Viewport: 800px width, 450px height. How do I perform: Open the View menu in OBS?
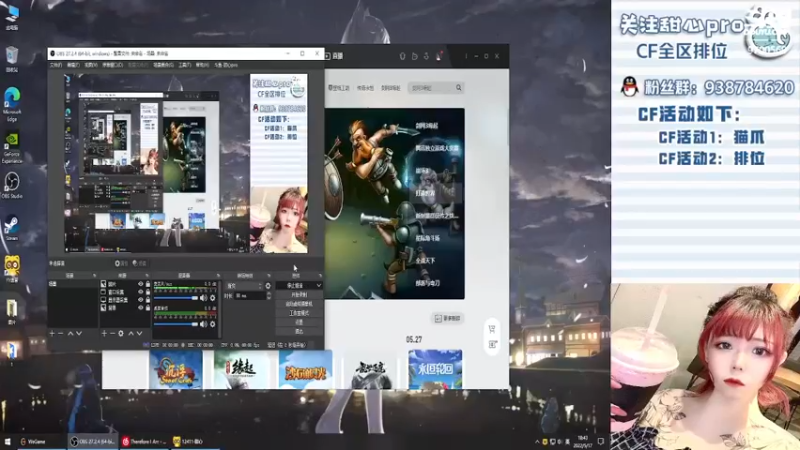[x=91, y=65]
